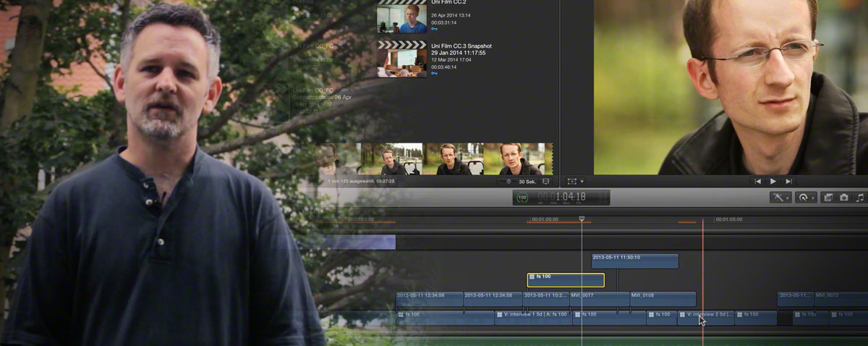Click the duration text 00:03:46:14

pyautogui.click(x=443, y=67)
